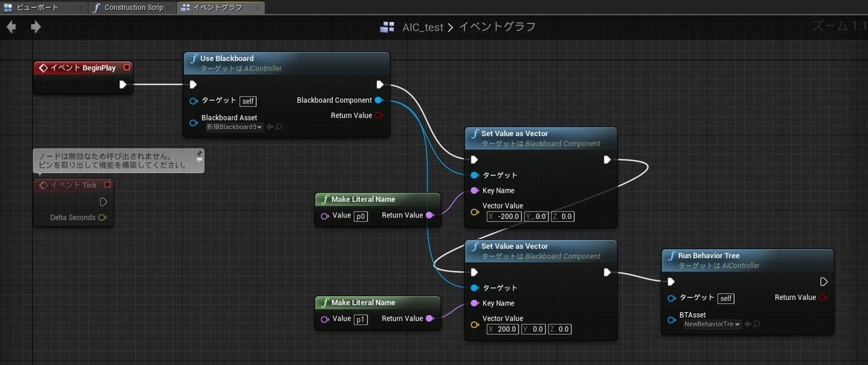Click the Blackboard Component output pin
Screen dimensions: 868x365
[380, 100]
